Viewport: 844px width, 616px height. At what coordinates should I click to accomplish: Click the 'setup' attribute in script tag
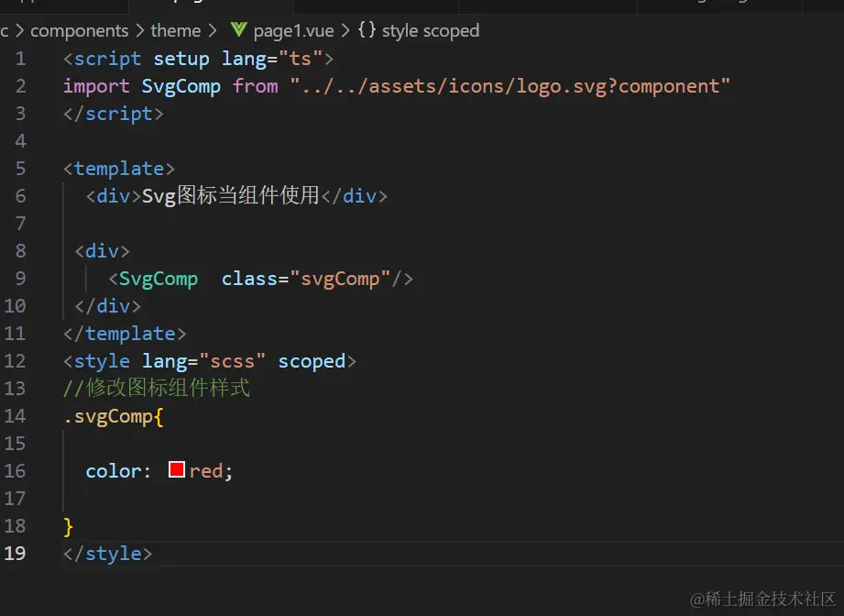point(181,59)
